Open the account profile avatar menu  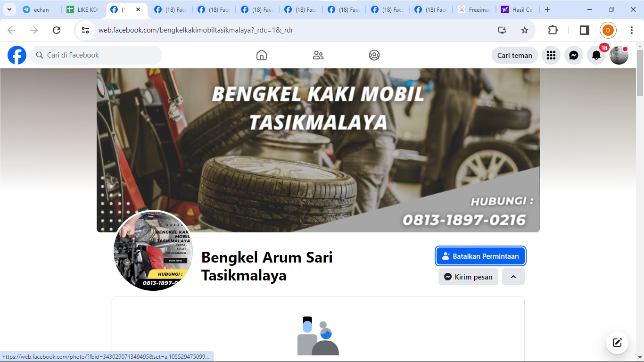pos(619,55)
